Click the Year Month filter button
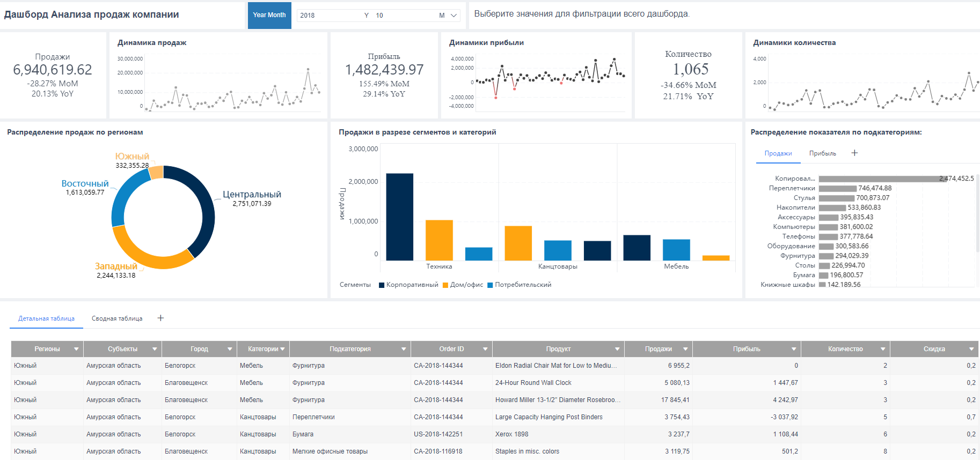Screen dimensions: 980x460 point(269,15)
